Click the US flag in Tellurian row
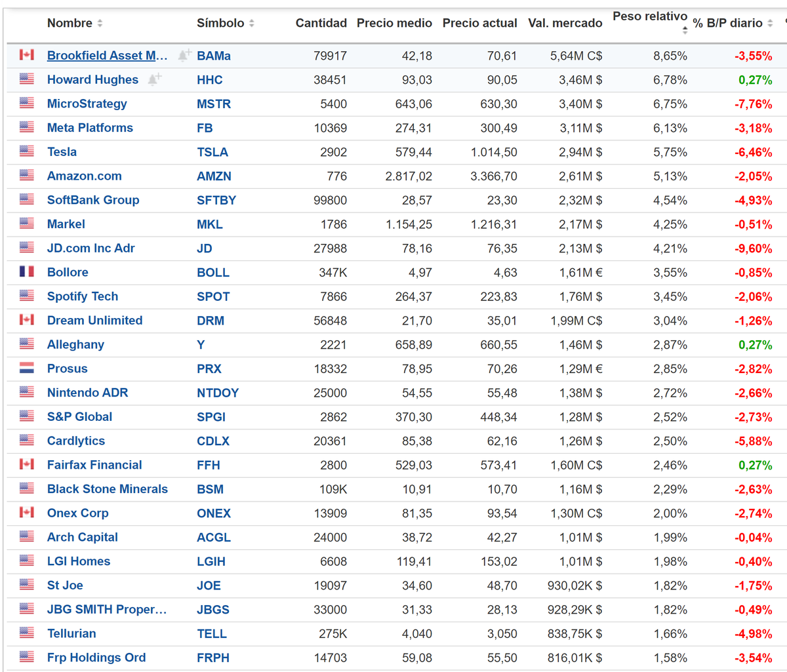This screenshot has height=672, width=787. click(26, 633)
